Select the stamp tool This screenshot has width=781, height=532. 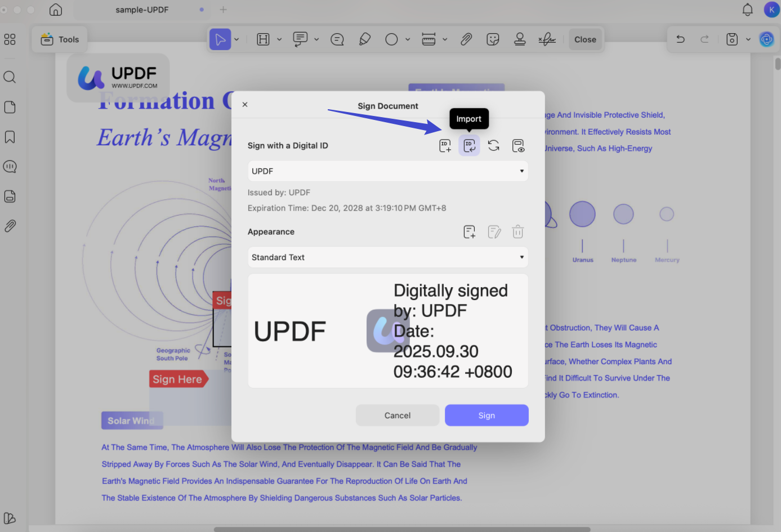tap(520, 39)
